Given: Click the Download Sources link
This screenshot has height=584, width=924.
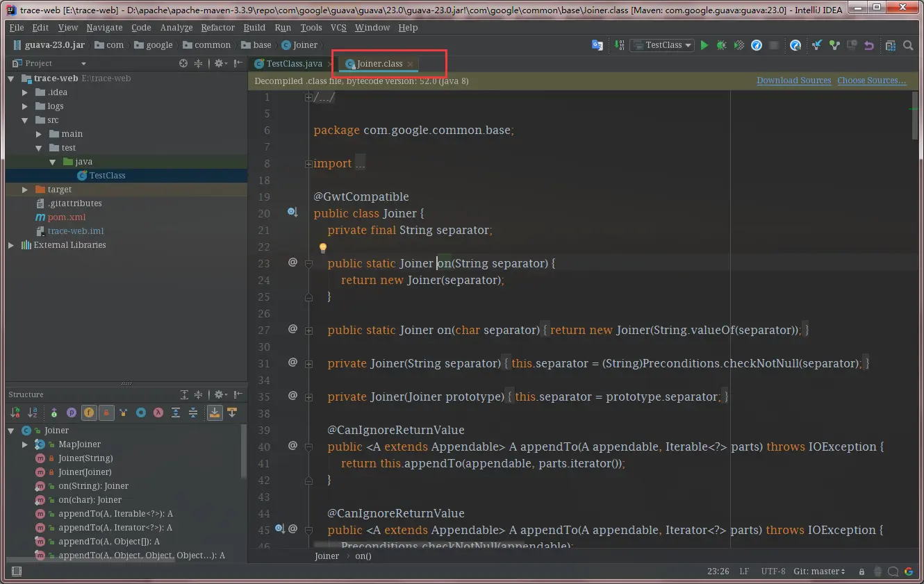Looking at the screenshot, I should point(793,81).
